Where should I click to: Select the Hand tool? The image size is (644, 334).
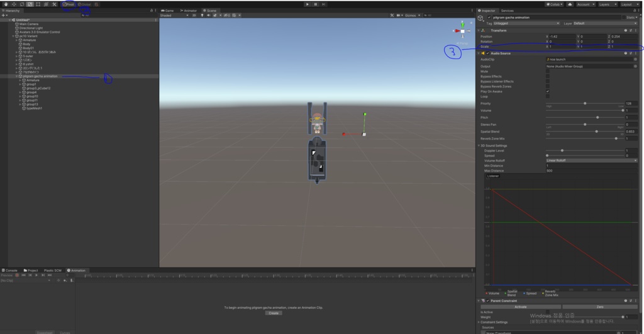pos(6,4)
